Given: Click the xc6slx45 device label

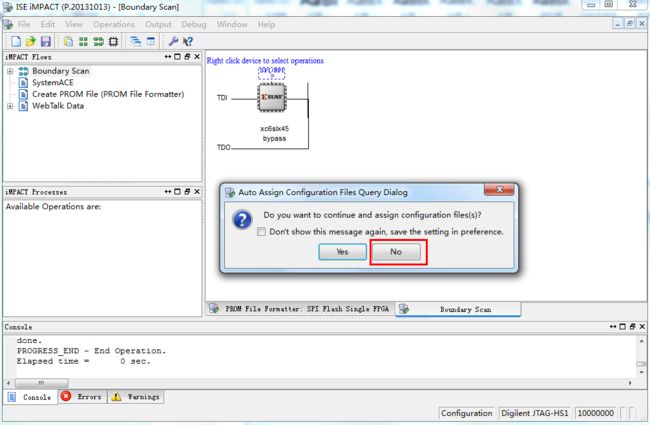Looking at the screenshot, I should 274,129.
